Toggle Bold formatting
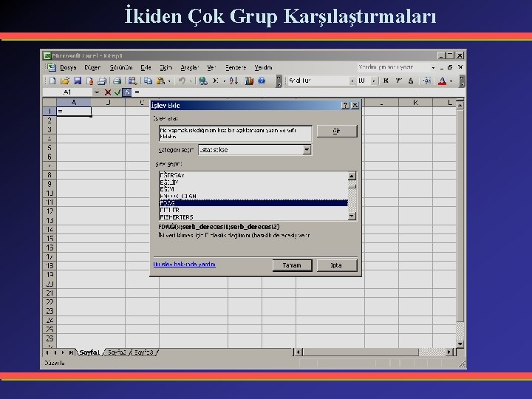This screenshot has height=399, width=532. 386,81
